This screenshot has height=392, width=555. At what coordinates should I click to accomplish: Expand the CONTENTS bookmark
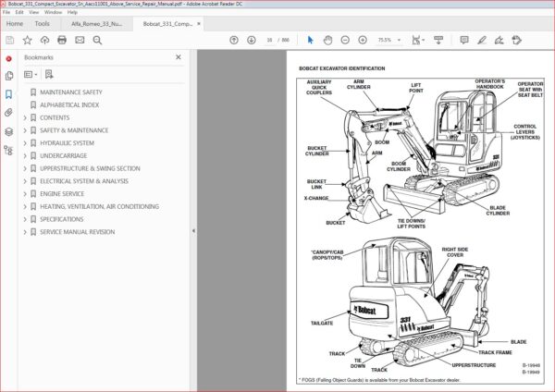25,117
